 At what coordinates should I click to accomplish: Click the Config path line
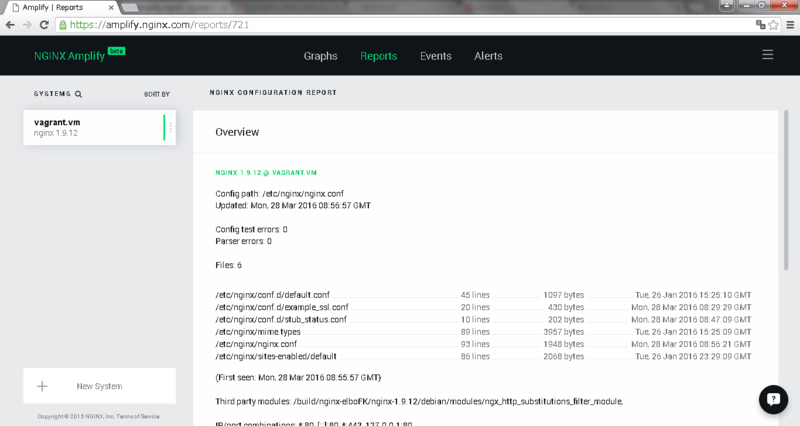(280, 194)
